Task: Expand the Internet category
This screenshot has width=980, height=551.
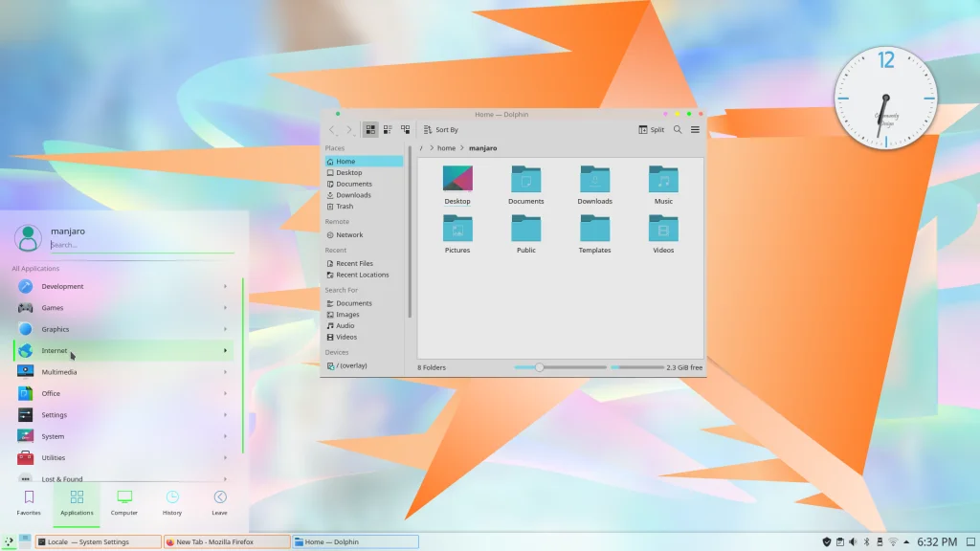Action: pos(123,350)
